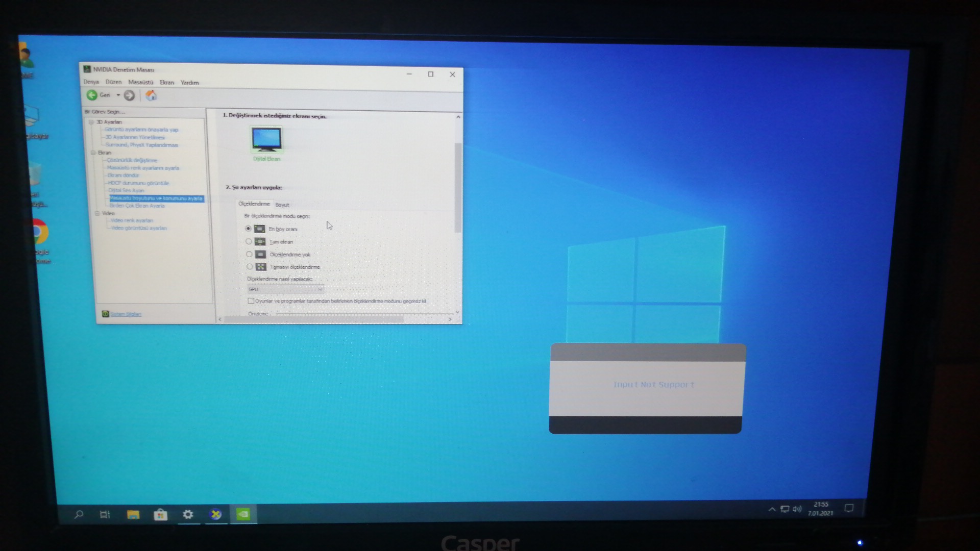Select the Dijital Ekran monitor icon
The width and height of the screenshot is (980, 551).
[x=266, y=140]
